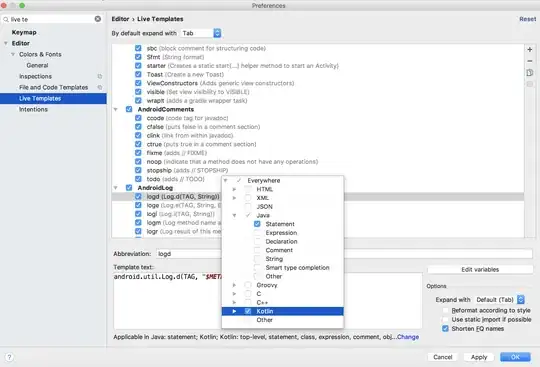
Task: Click the Cancel button
Action: click(443, 357)
